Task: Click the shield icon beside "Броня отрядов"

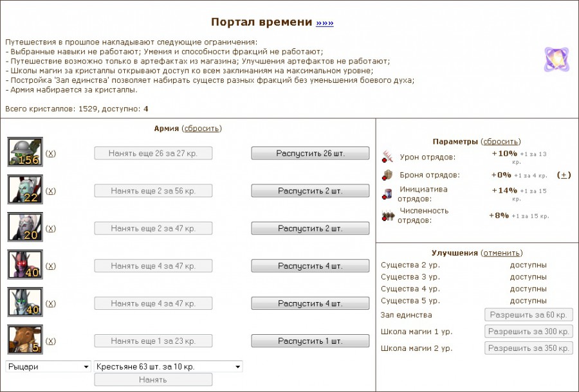Action: [x=387, y=175]
